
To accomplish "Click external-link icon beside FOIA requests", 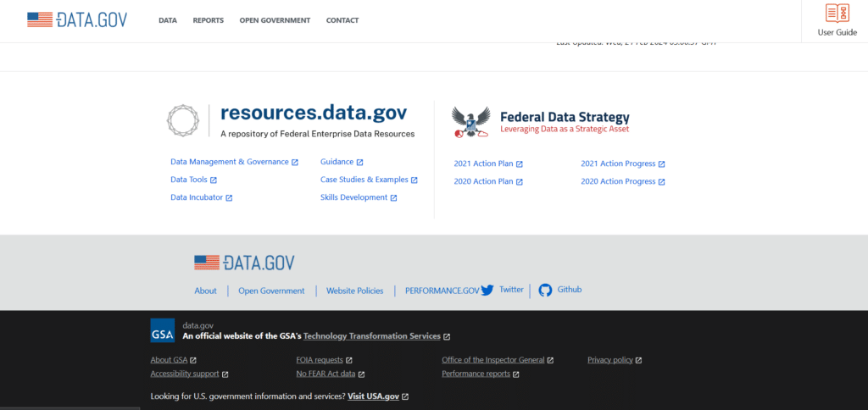I will tap(349, 360).
